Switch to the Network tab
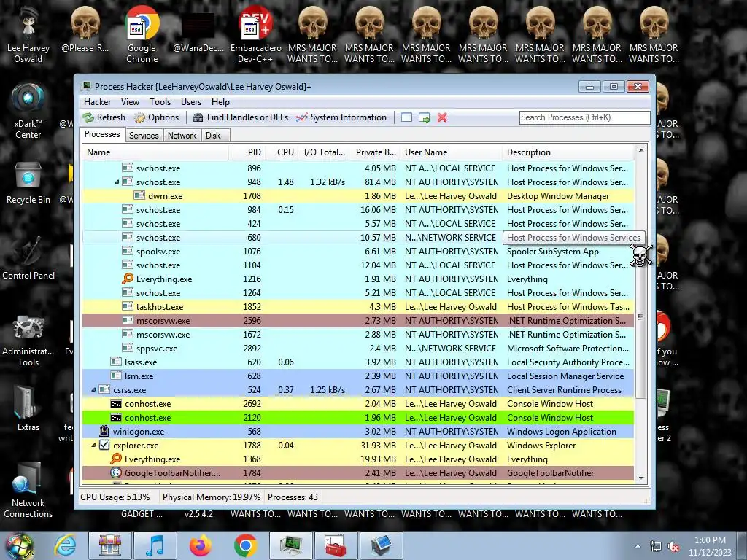Screen dimensions: 747x560 pyautogui.click(x=182, y=135)
